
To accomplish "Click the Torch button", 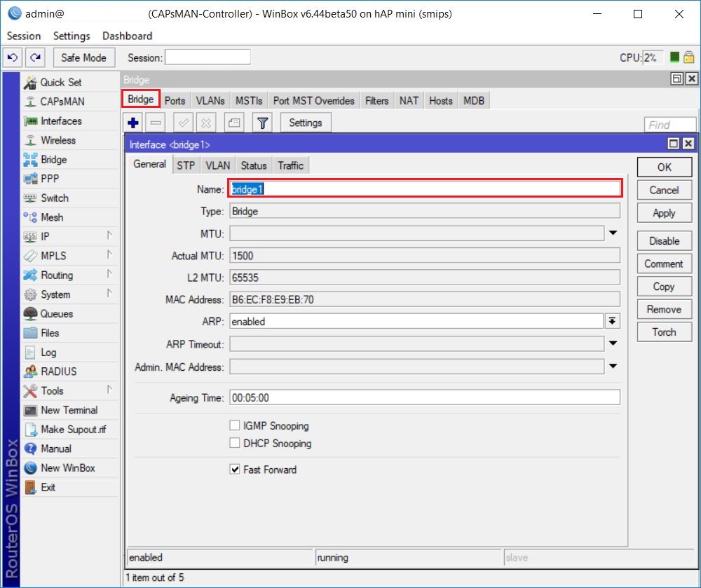I will coord(665,332).
